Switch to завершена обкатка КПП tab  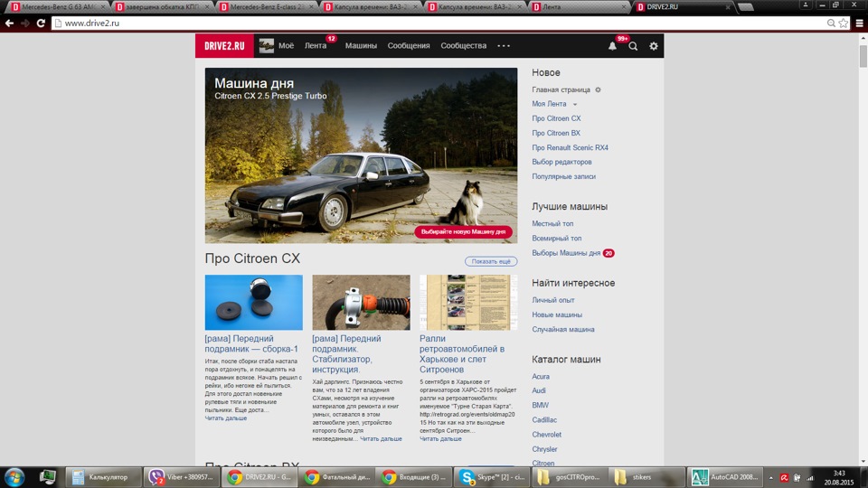tap(161, 7)
